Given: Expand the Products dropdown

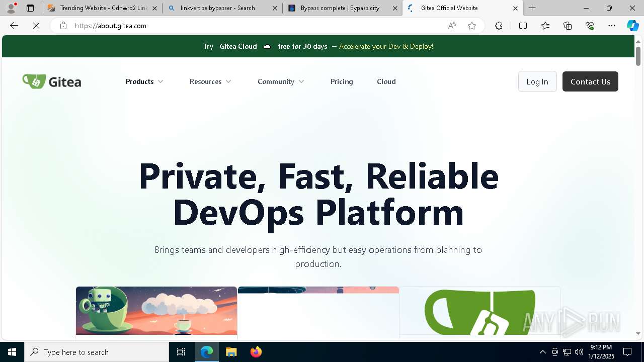Looking at the screenshot, I should pos(144,81).
